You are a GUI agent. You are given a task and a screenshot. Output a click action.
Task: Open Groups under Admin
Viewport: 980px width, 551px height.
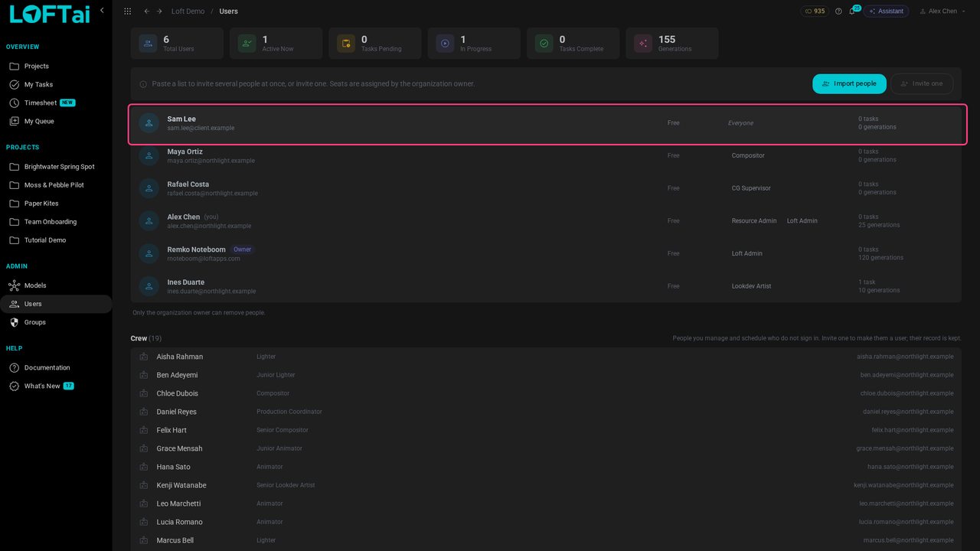tap(56, 322)
